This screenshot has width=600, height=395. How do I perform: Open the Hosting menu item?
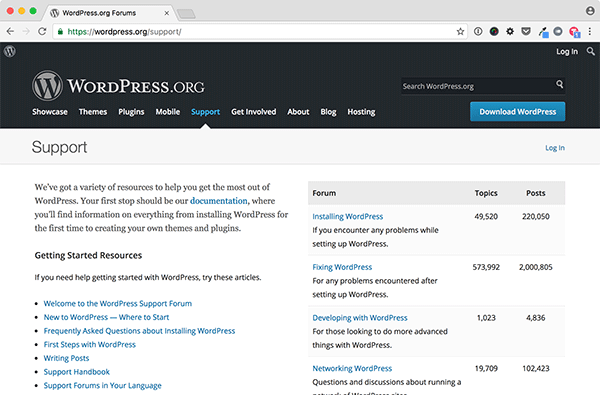[x=361, y=112]
